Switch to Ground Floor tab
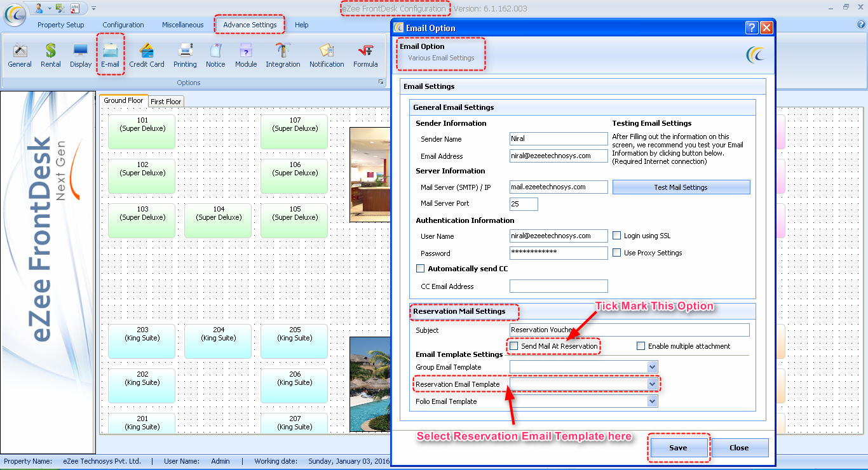The image size is (868, 470). (x=123, y=100)
